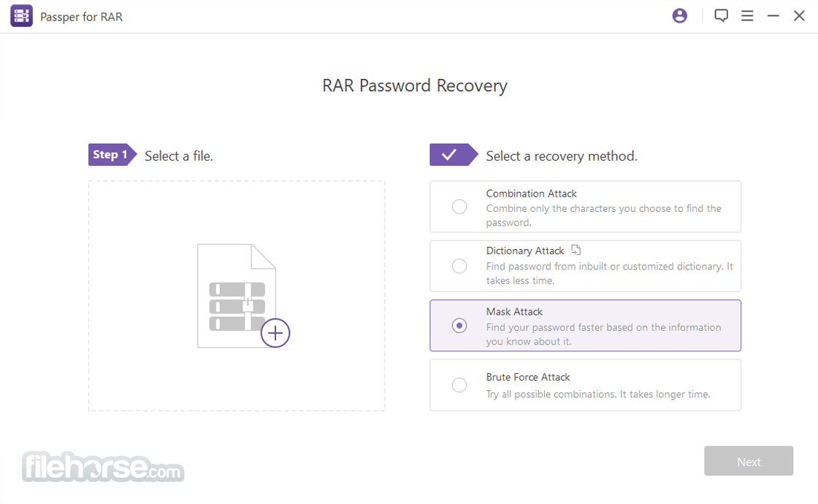Screen dimensions: 818x504
Task: Minimize the Passper for RAR window
Action: pyautogui.click(x=773, y=16)
